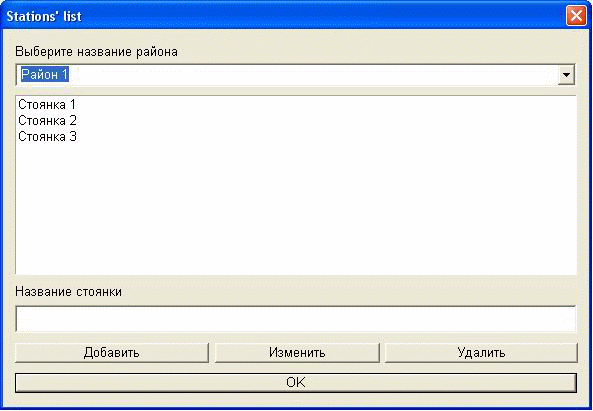Click empty title bar area

pos(321,17)
